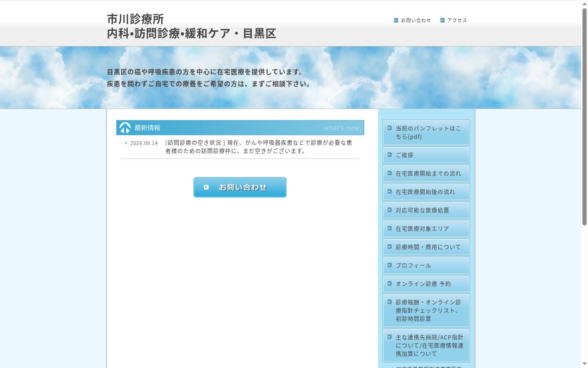Click the scrollbar up arrow
Screen dimensions: 588x368
584,4
